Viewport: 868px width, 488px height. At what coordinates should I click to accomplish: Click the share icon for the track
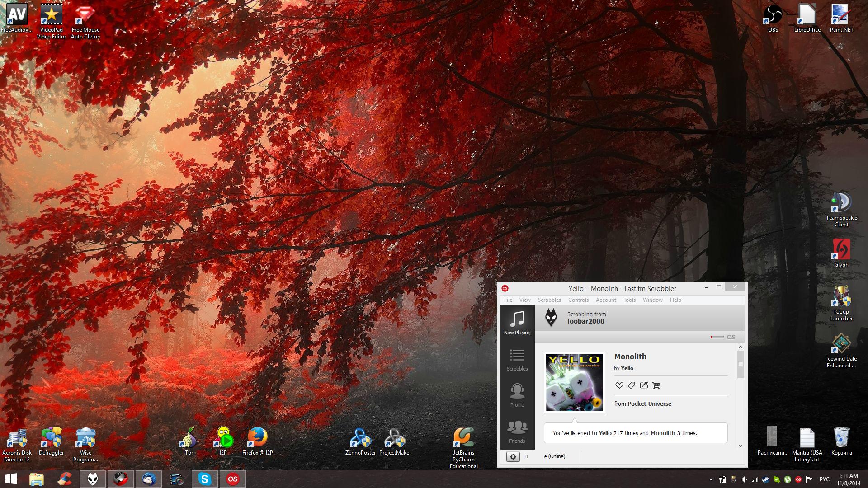pos(644,385)
